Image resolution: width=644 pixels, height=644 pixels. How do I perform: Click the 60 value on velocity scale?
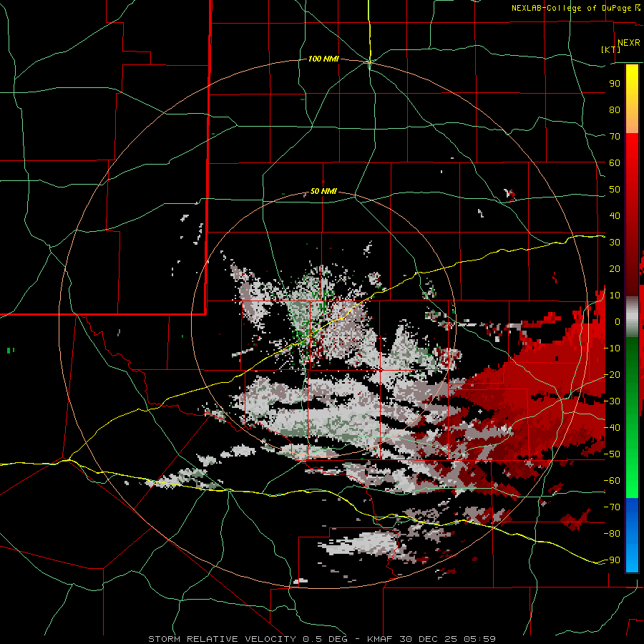pos(615,163)
